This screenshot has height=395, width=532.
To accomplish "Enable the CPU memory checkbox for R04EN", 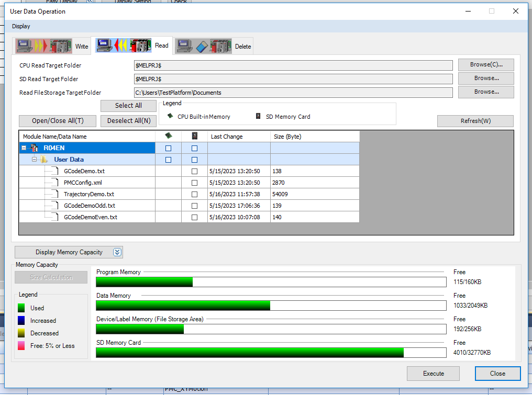I will [168, 148].
